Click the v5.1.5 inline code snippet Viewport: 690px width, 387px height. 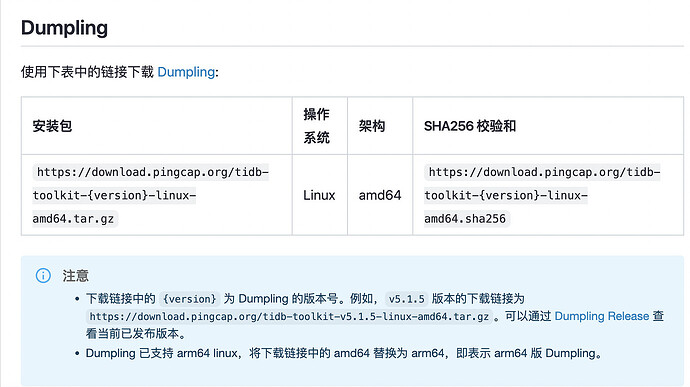tap(407, 299)
